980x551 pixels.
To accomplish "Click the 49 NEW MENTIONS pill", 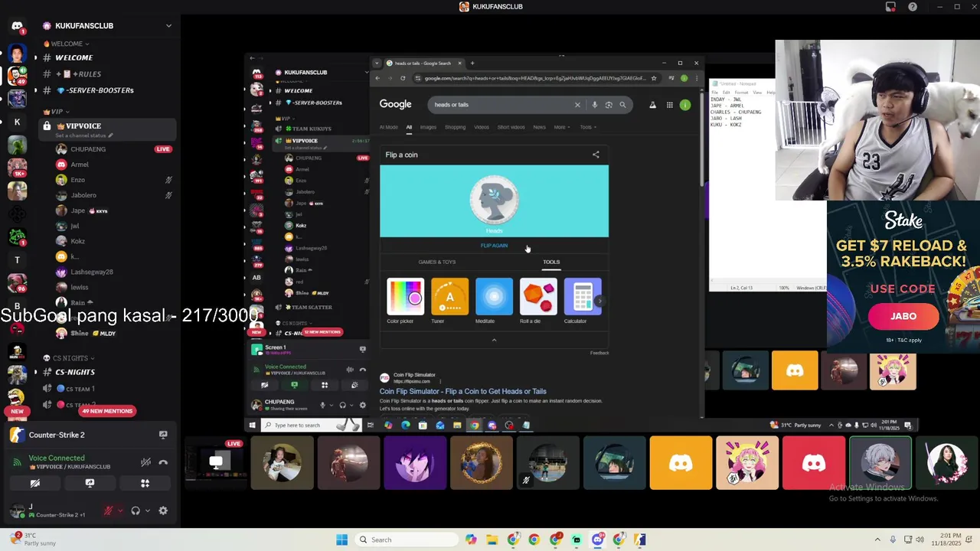I will [x=107, y=411].
